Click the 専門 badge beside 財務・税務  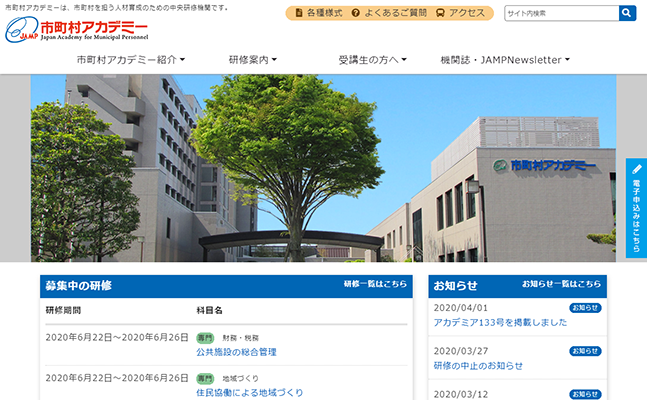click(205, 338)
